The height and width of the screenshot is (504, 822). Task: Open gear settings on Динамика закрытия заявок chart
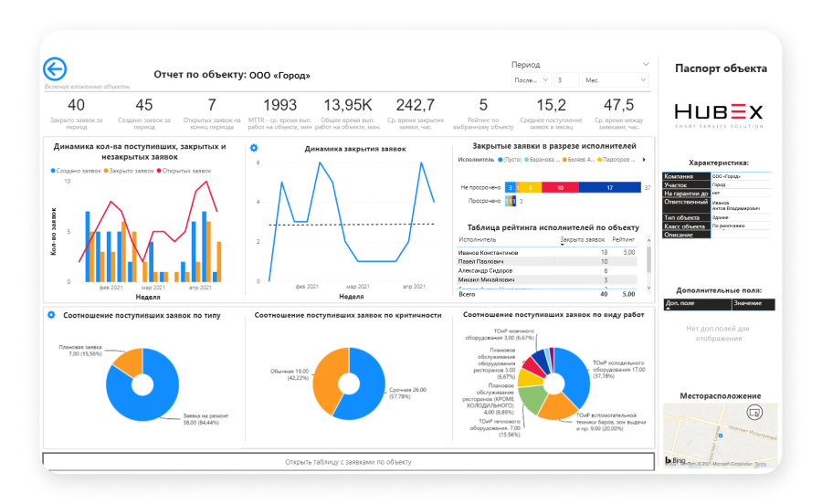click(254, 148)
